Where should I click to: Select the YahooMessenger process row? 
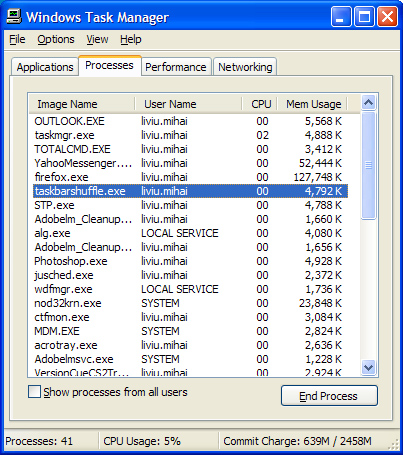coord(190,163)
